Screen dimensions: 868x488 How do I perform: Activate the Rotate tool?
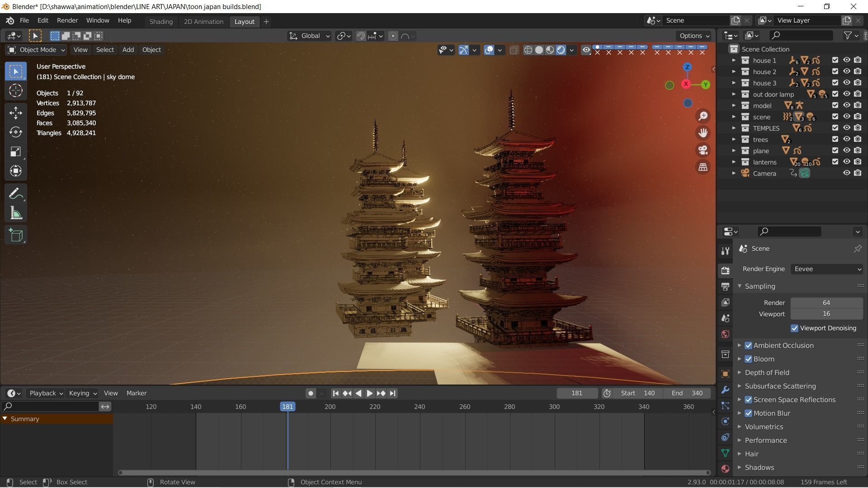pyautogui.click(x=16, y=132)
